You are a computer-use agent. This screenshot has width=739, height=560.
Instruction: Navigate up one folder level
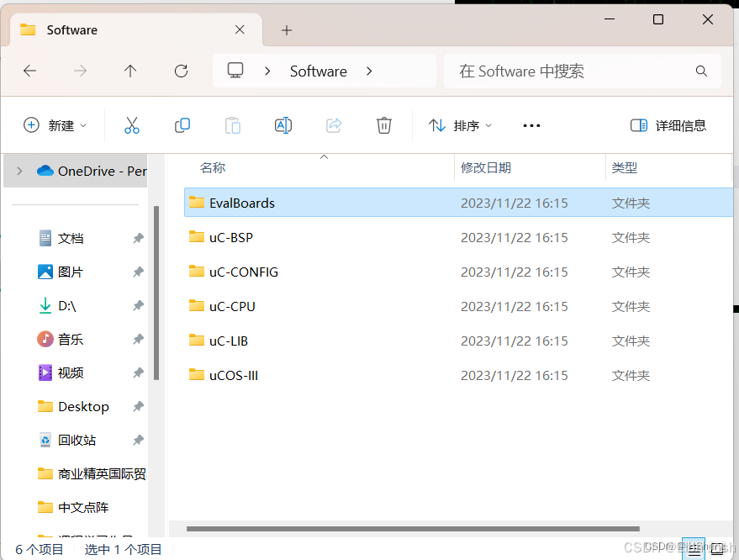tap(130, 71)
